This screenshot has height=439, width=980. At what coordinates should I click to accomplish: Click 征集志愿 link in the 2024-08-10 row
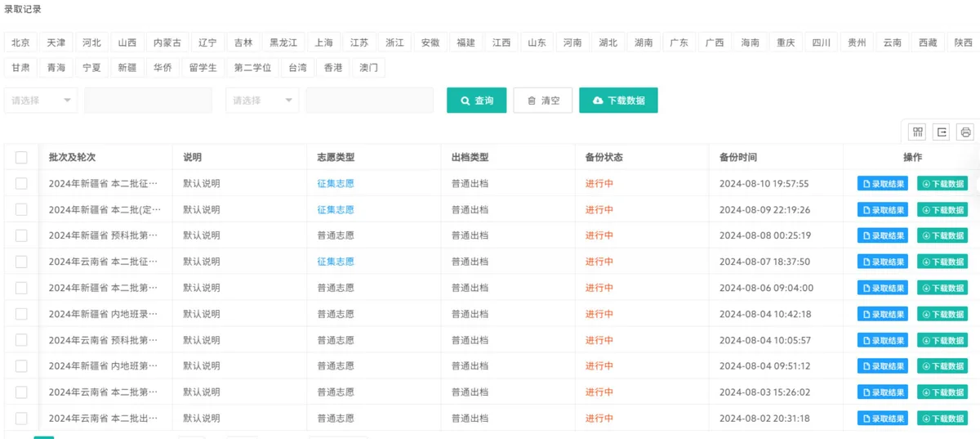[x=336, y=184]
